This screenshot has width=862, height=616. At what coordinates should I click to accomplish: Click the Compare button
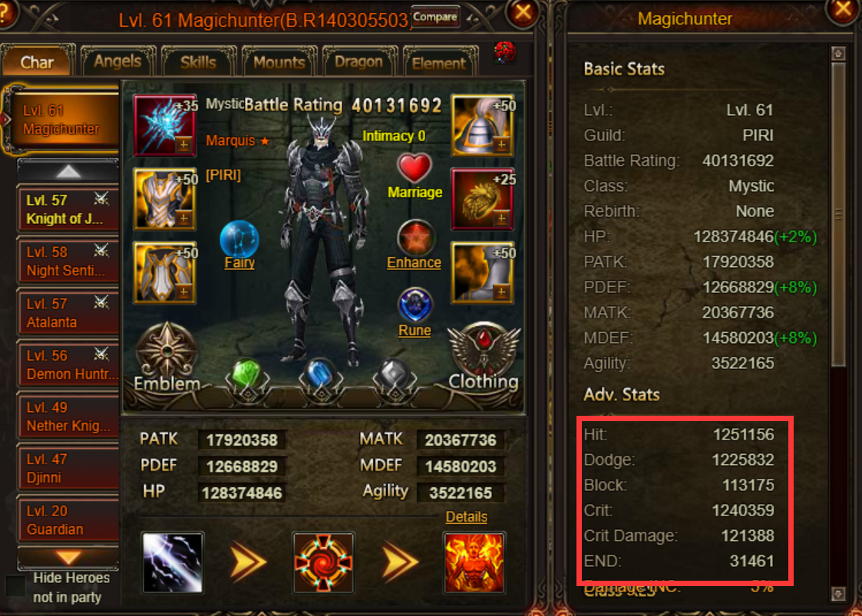435,17
